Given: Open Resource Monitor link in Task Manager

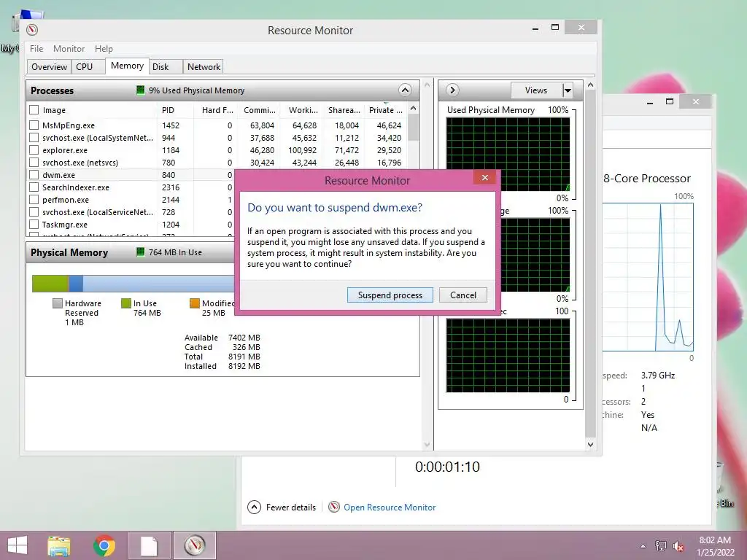Looking at the screenshot, I should [x=390, y=507].
